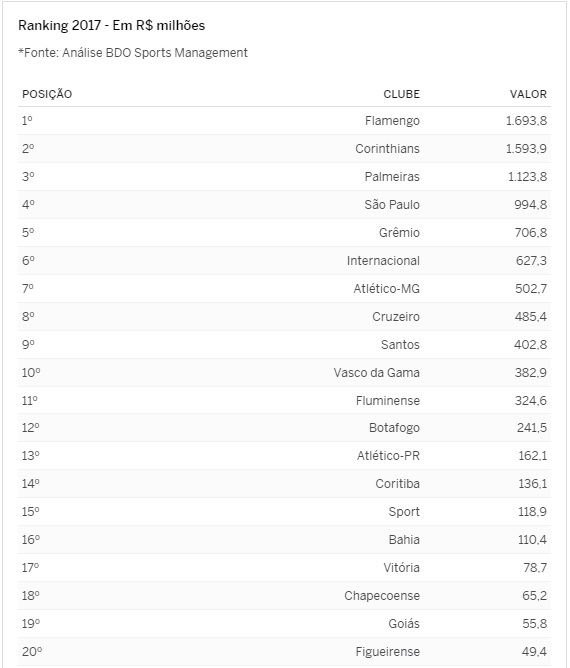The width and height of the screenshot is (570, 668).
Task: Click the Internacional club name
Action: [383, 261]
